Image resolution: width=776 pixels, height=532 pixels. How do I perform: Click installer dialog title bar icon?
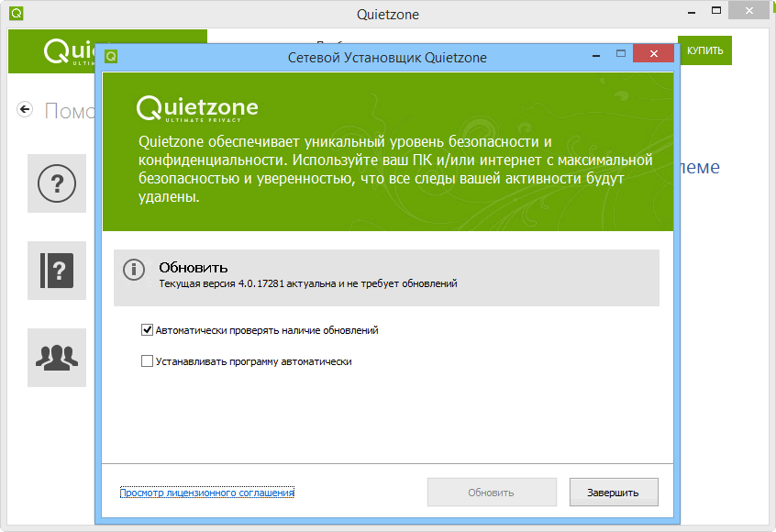pos(111,57)
